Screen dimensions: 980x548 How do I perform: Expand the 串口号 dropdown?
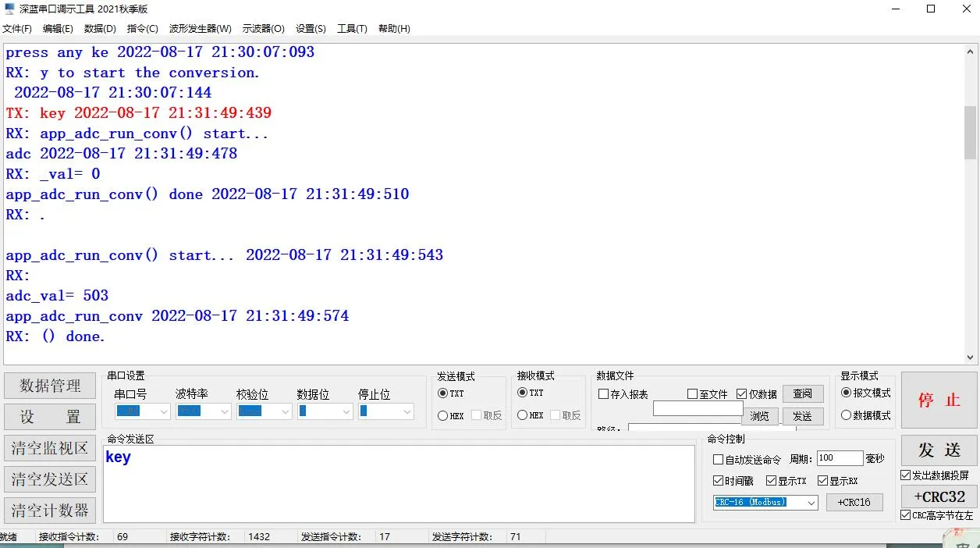tap(164, 411)
